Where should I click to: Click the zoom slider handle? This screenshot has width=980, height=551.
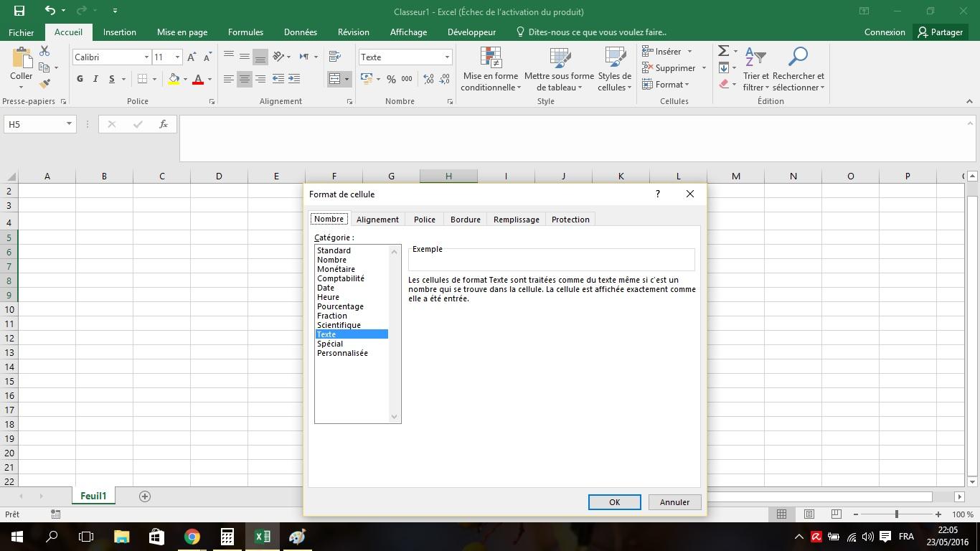click(896, 514)
